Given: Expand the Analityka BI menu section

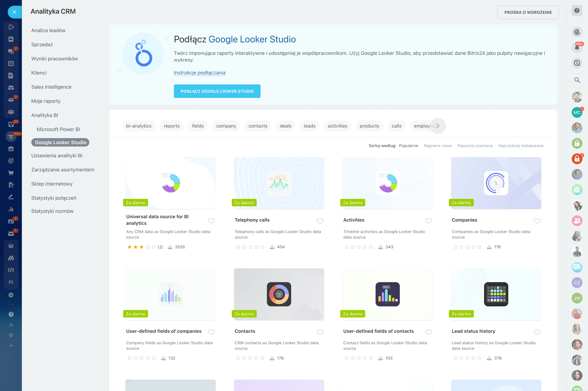Looking at the screenshot, I should (45, 115).
